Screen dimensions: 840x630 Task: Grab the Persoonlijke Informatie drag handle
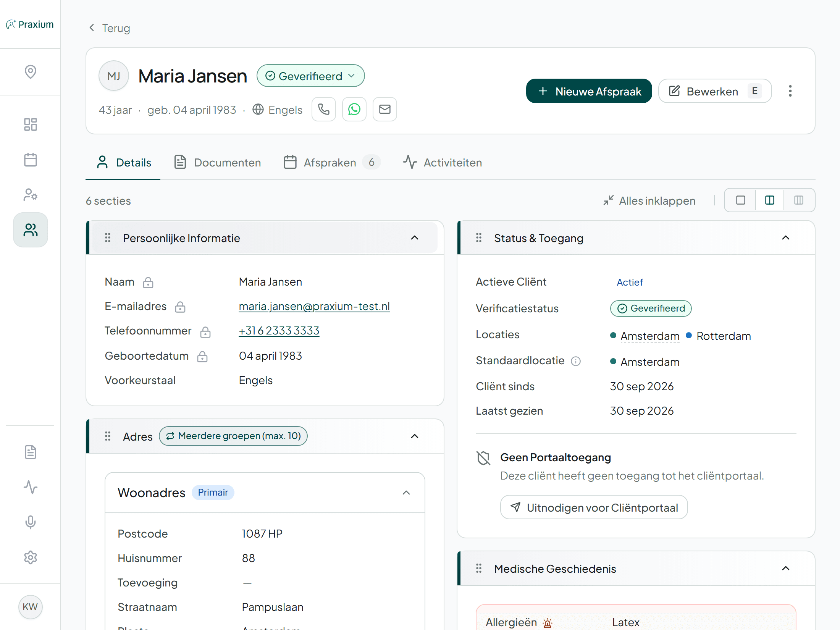[108, 238]
